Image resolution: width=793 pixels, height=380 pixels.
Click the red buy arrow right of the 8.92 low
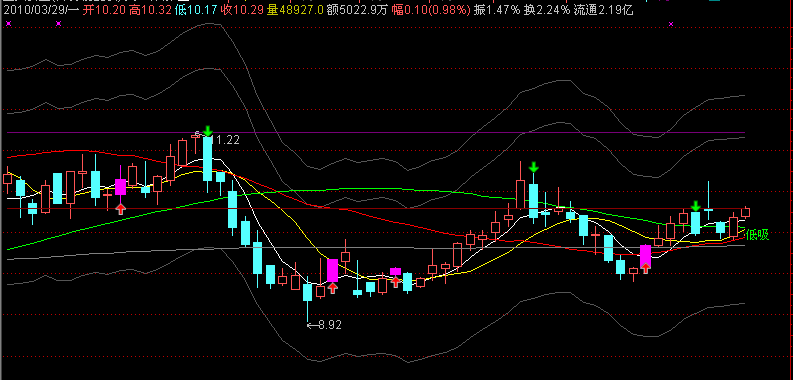(x=332, y=288)
